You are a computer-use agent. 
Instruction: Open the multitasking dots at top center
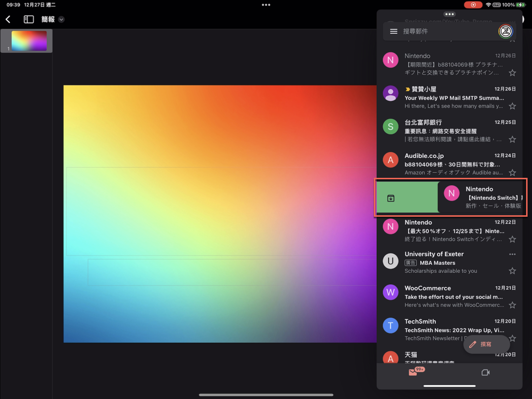click(x=266, y=5)
